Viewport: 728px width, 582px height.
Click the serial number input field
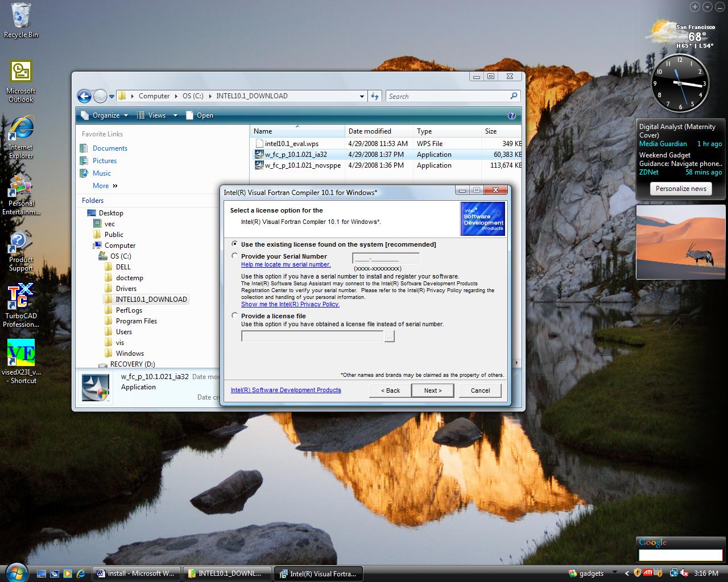point(386,259)
